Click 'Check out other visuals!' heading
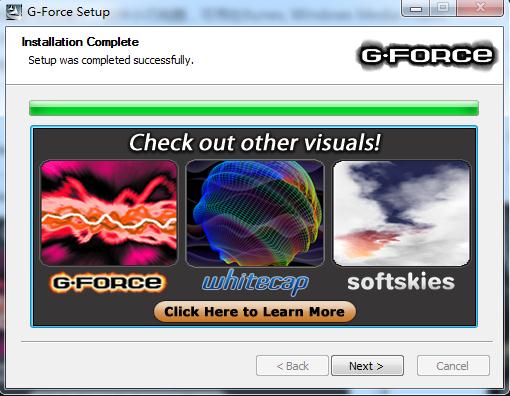This screenshot has height=396, width=510. [x=255, y=143]
